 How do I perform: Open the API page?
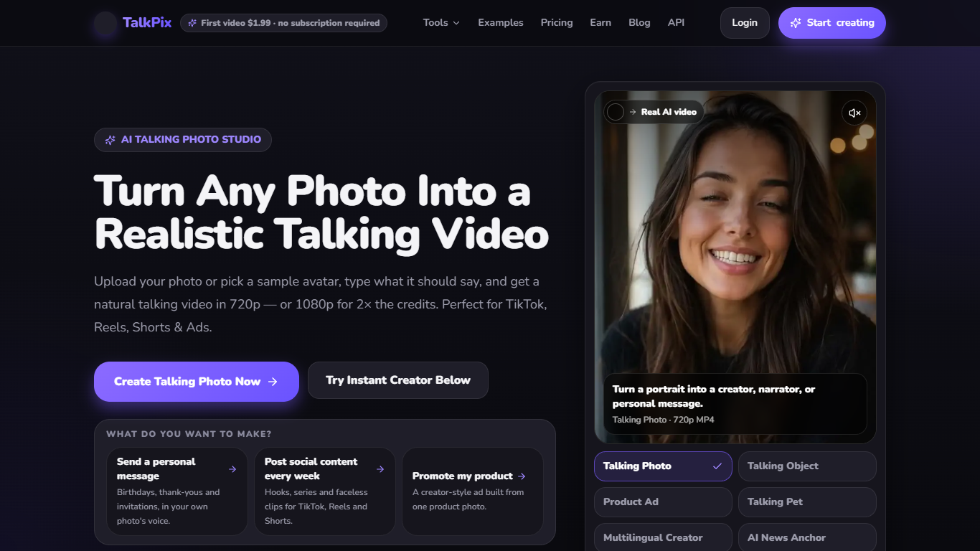point(676,23)
